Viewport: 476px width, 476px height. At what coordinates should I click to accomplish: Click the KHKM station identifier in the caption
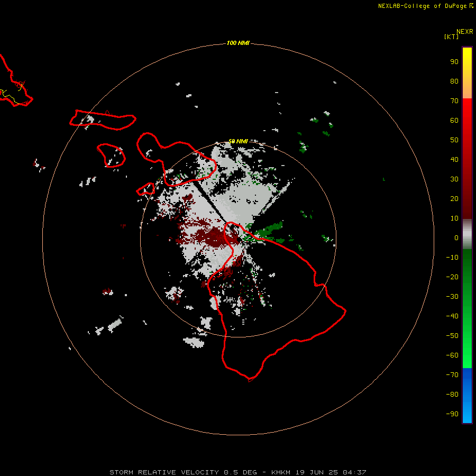tap(281, 472)
